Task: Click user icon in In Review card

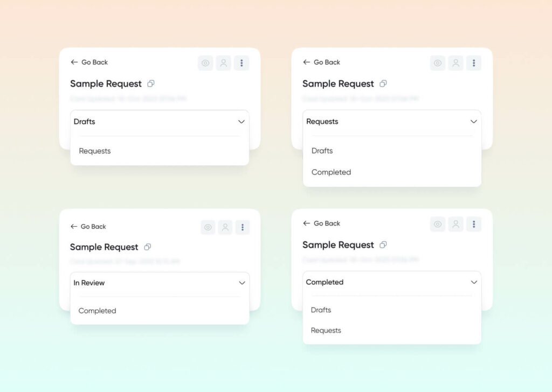Action: [225, 227]
